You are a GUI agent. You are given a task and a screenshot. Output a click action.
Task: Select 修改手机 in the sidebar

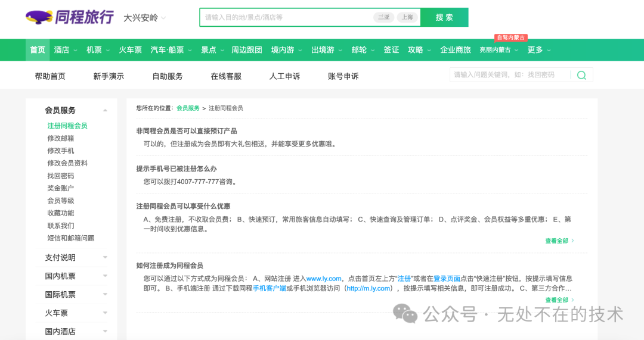click(x=60, y=151)
